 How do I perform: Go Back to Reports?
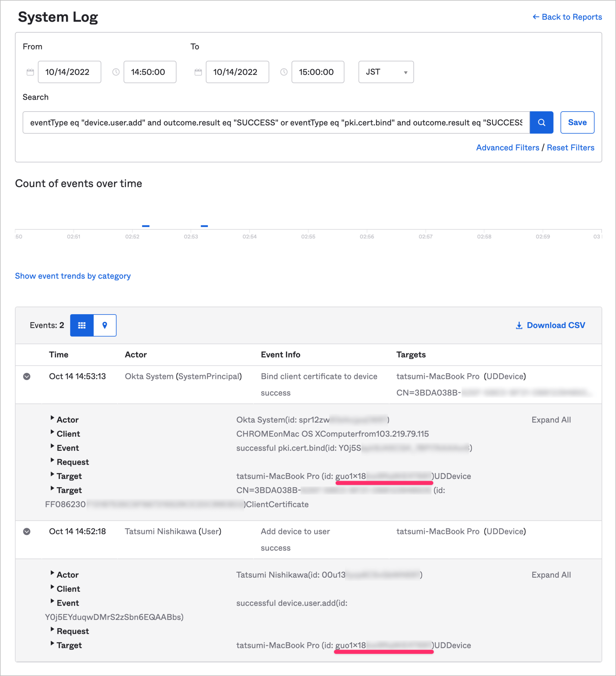(567, 17)
